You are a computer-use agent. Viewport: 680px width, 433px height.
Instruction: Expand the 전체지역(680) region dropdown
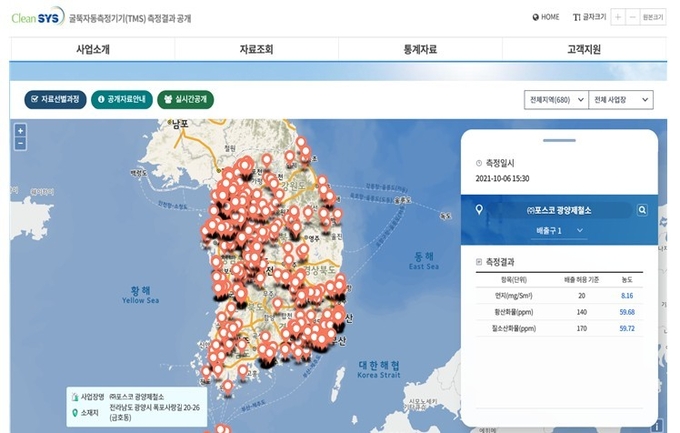(554, 100)
